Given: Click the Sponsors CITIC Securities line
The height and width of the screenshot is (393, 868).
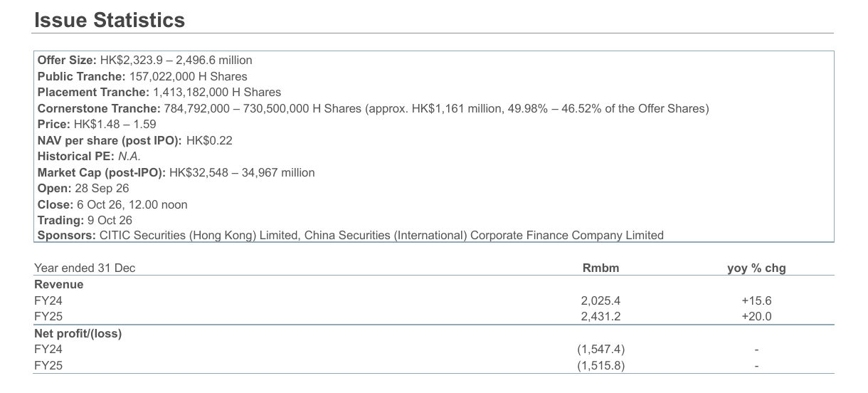Looking at the screenshot, I should click(350, 235).
